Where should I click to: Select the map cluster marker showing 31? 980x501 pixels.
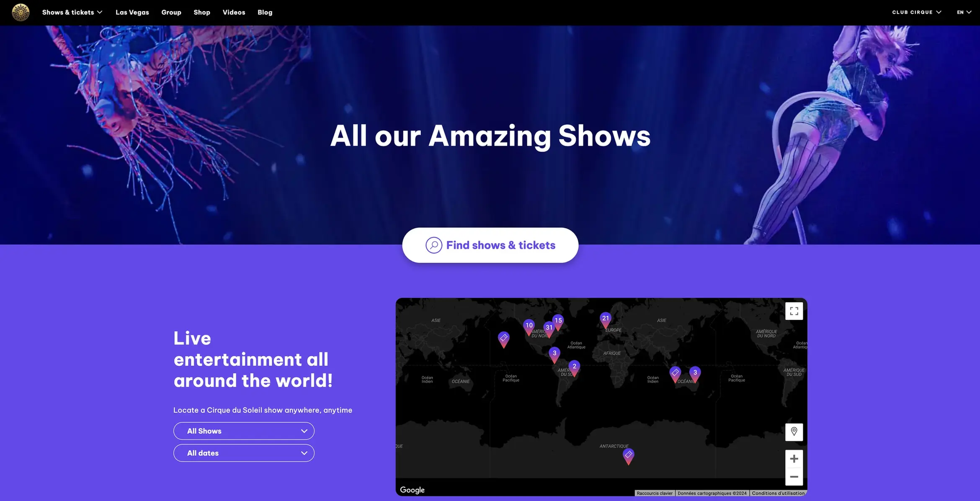point(549,329)
